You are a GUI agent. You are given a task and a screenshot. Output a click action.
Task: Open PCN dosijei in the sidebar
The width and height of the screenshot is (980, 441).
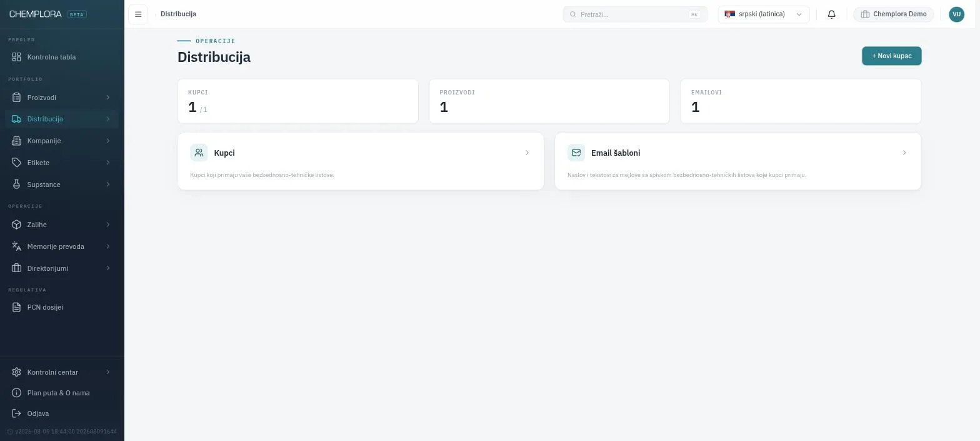pyautogui.click(x=62, y=307)
